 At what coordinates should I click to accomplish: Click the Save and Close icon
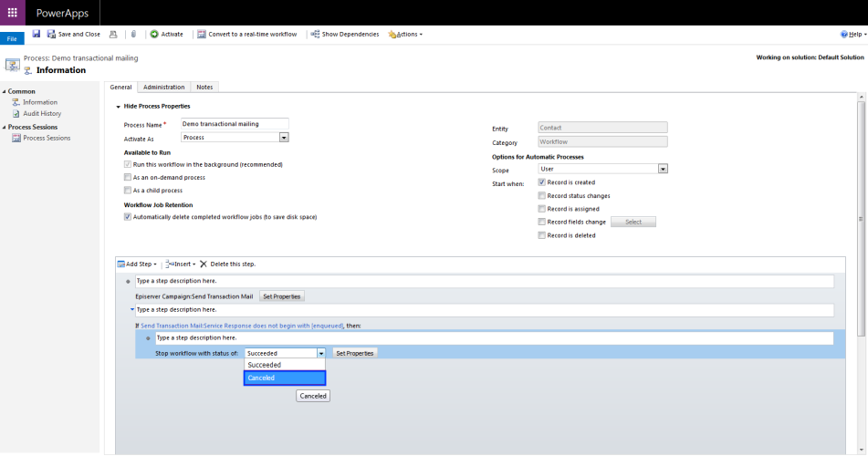51,35
